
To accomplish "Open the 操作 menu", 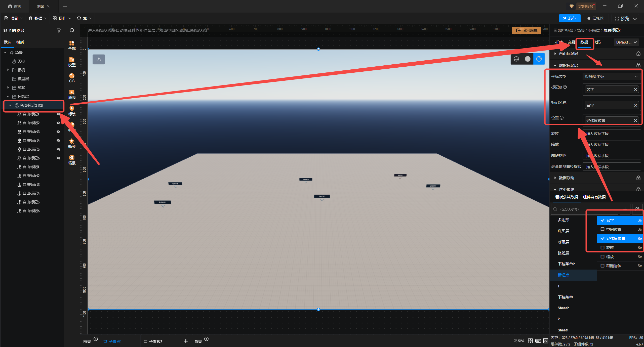I will 62,18.
